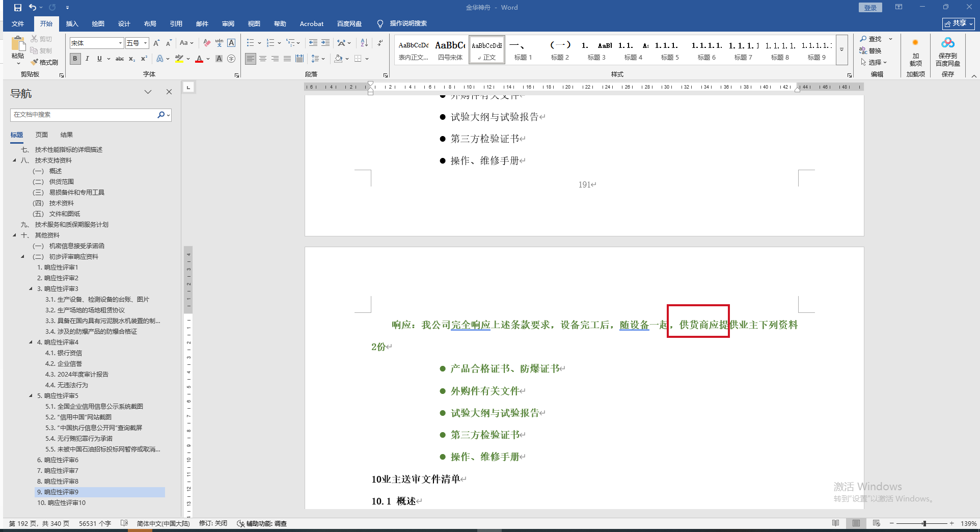Screen dimensions: 980x532
Task: Open the underline style dropdown arrow
Action: 108,59
